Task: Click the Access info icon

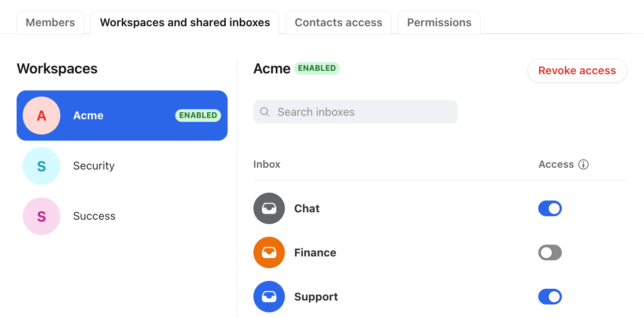Action: tap(583, 164)
